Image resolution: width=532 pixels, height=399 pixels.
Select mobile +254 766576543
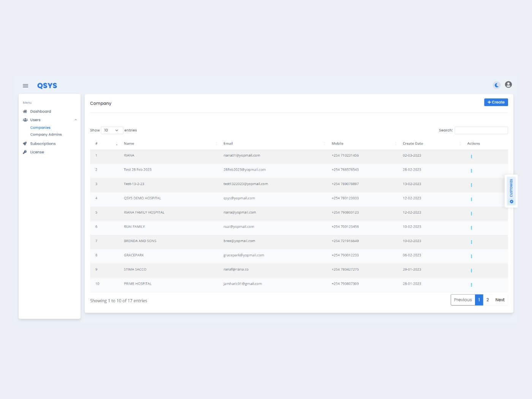(345, 170)
